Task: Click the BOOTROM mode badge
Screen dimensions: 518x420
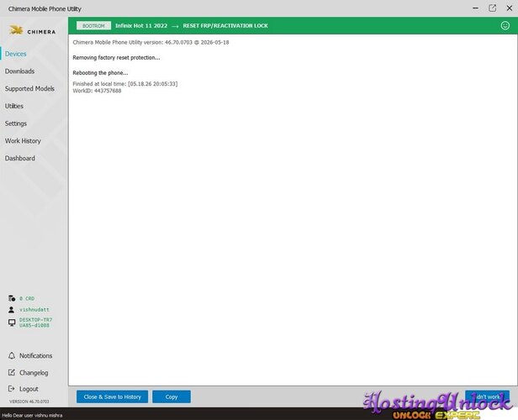Action: [x=93, y=26]
